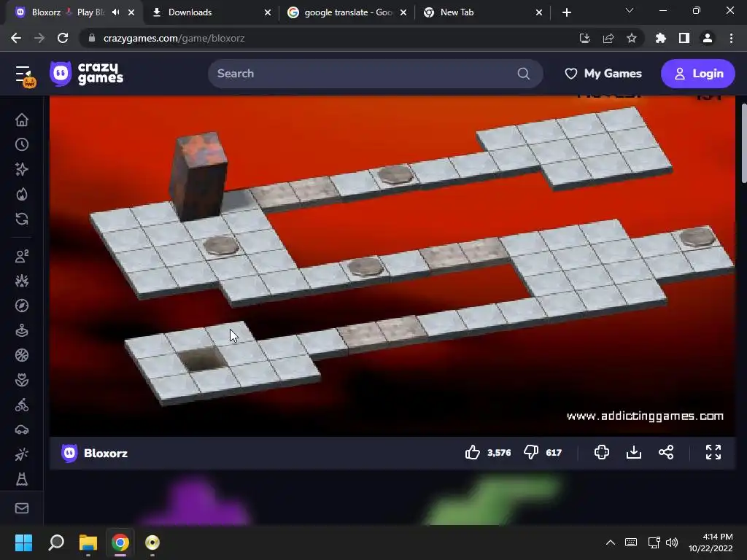Open the Chrome tab search chevron
747x560 pixels.
(630, 10)
